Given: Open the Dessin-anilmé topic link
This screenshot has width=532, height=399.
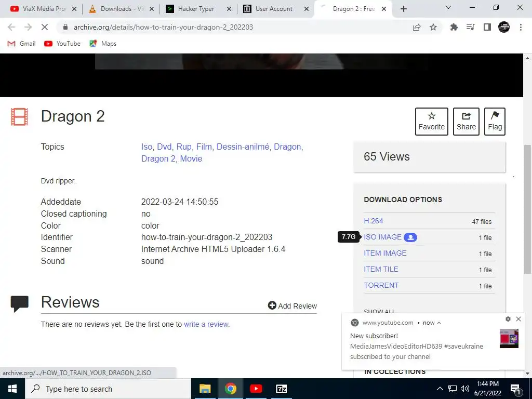Looking at the screenshot, I should point(243,147).
